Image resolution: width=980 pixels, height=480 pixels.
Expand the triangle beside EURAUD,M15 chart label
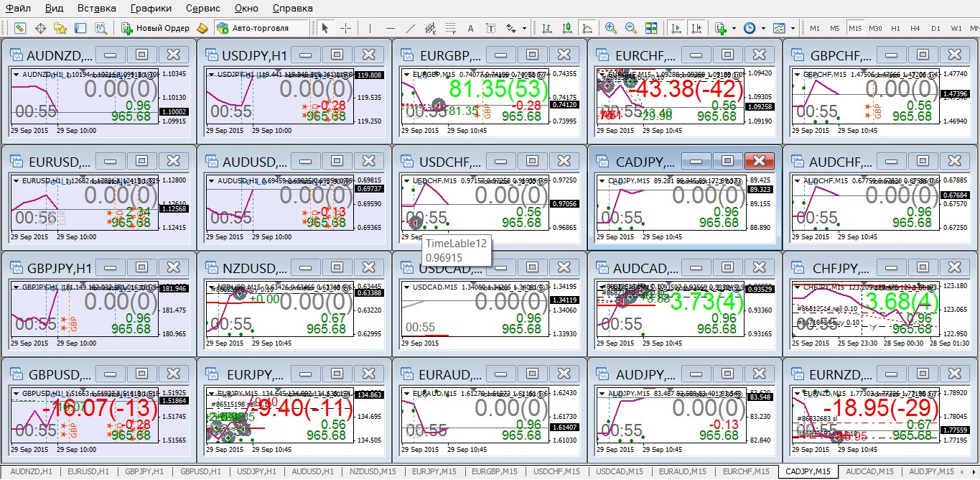(x=406, y=393)
